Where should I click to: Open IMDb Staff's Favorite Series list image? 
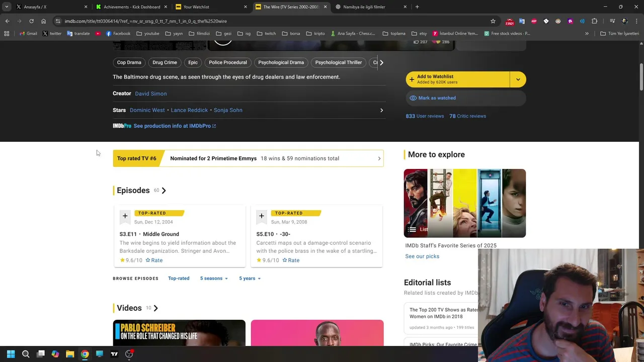coord(465,203)
